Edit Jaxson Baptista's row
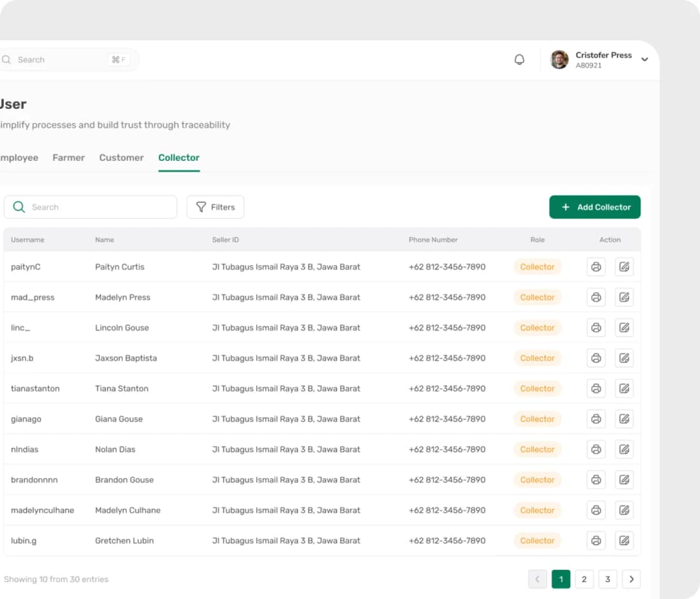 624,358
